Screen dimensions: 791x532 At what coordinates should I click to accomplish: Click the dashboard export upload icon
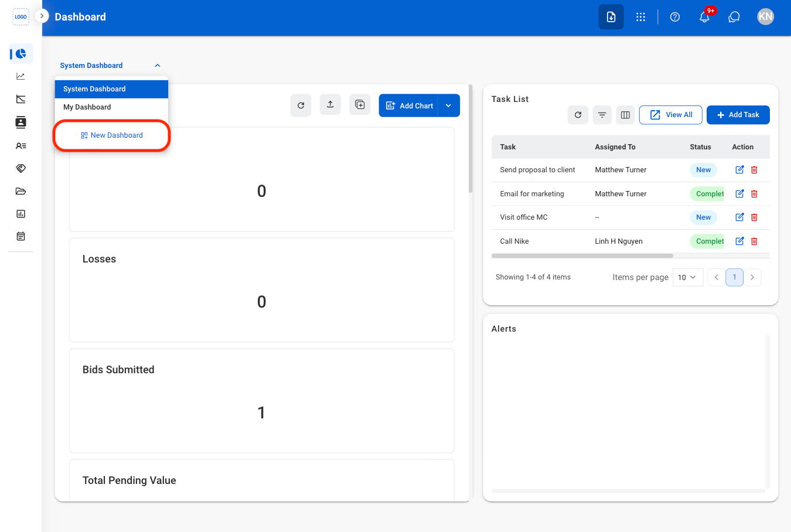330,105
